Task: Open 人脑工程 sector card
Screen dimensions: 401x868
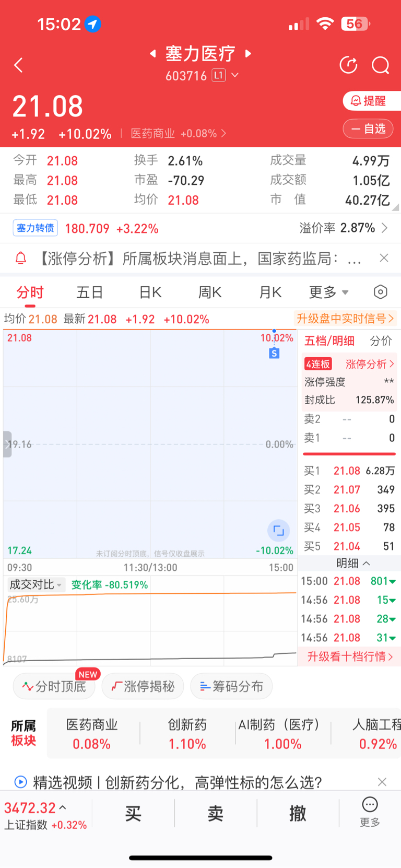Action: point(377,734)
